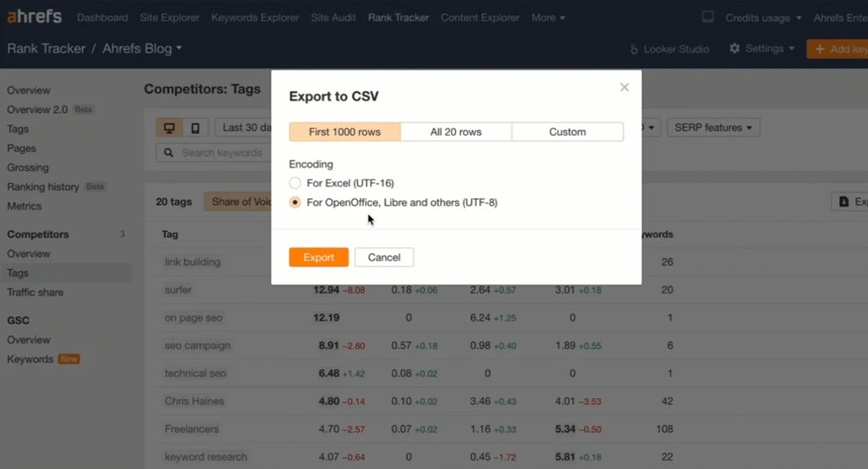Open Tags under main sidebar section
868x469 pixels.
pyautogui.click(x=18, y=129)
